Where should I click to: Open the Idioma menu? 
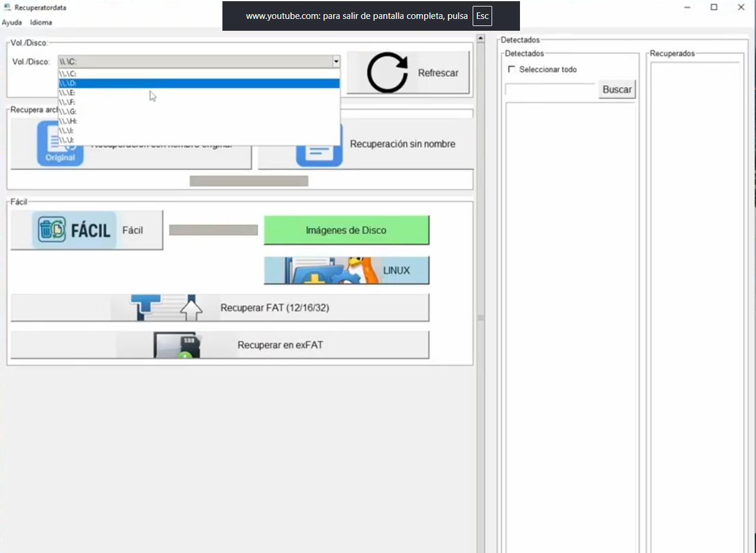pos(41,22)
